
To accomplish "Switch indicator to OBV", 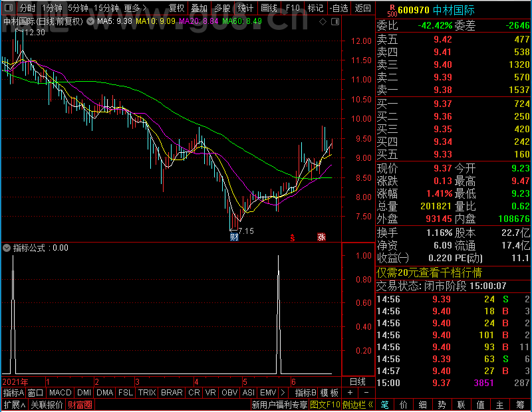I will pos(229,393).
